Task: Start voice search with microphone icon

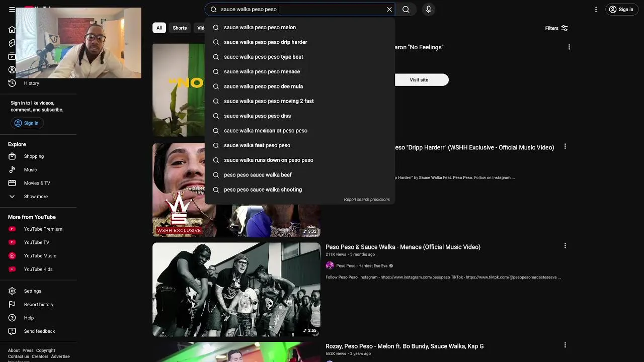Action: [429, 9]
